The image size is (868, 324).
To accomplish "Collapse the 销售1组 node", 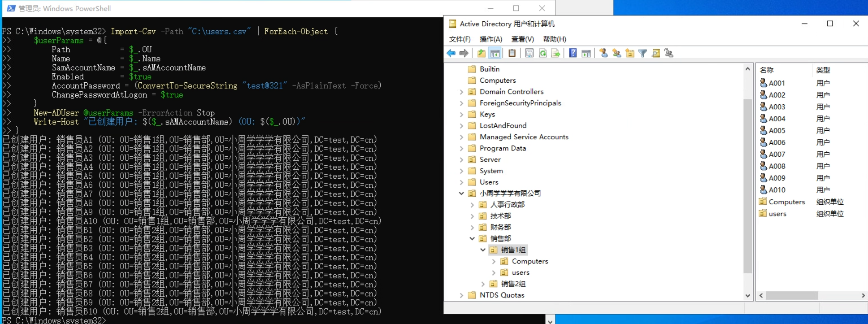I will pyautogui.click(x=483, y=250).
